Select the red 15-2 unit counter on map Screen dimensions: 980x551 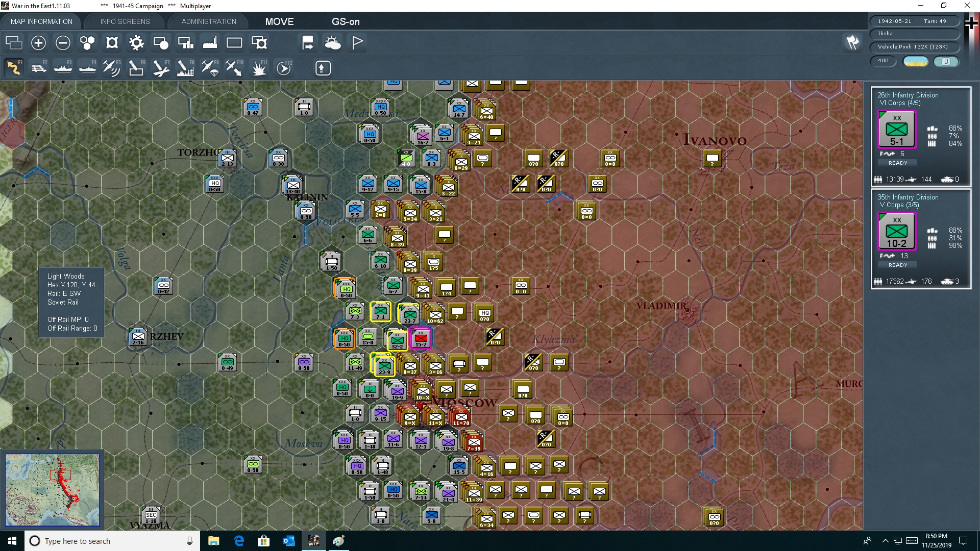421,339
